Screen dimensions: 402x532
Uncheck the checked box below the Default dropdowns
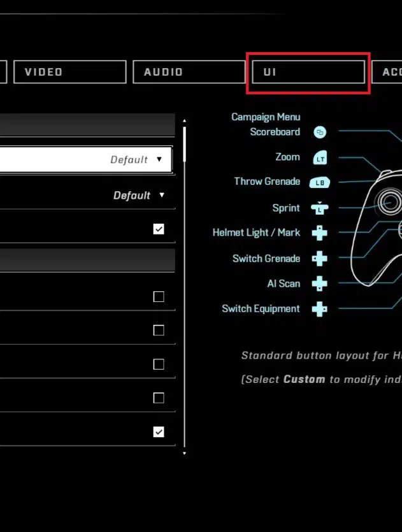click(x=159, y=229)
